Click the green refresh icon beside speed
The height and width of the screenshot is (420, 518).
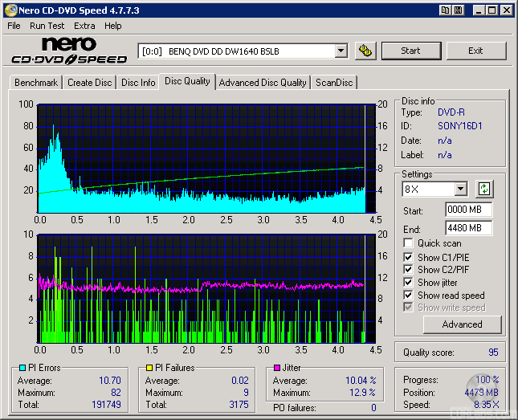click(484, 190)
